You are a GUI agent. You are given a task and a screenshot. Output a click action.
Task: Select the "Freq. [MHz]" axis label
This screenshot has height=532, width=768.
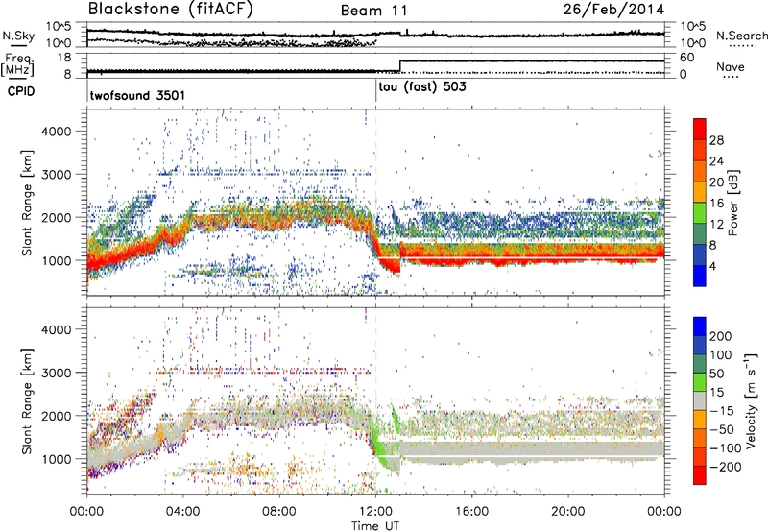[x=17, y=65]
